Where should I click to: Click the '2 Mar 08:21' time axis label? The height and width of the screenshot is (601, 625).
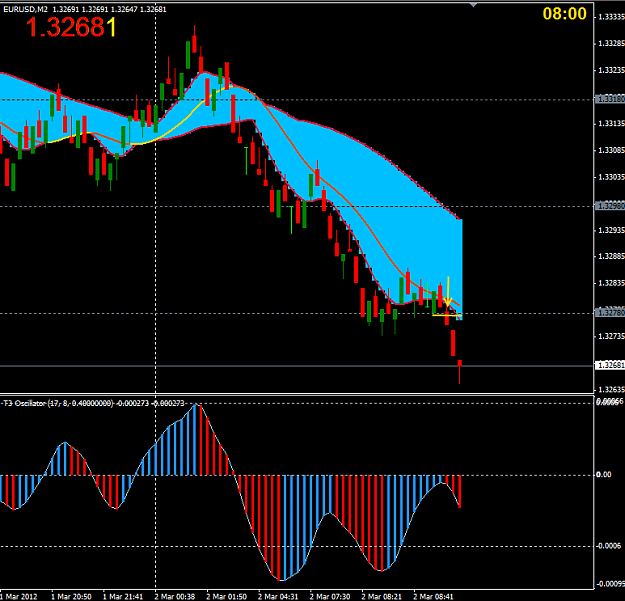point(382,597)
